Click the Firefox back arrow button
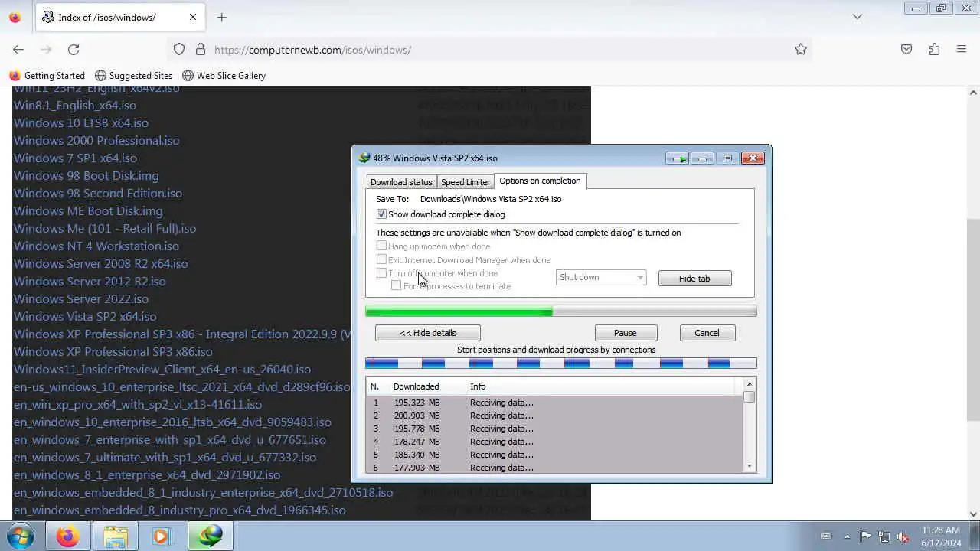Image resolution: width=980 pixels, height=551 pixels. coord(18,49)
